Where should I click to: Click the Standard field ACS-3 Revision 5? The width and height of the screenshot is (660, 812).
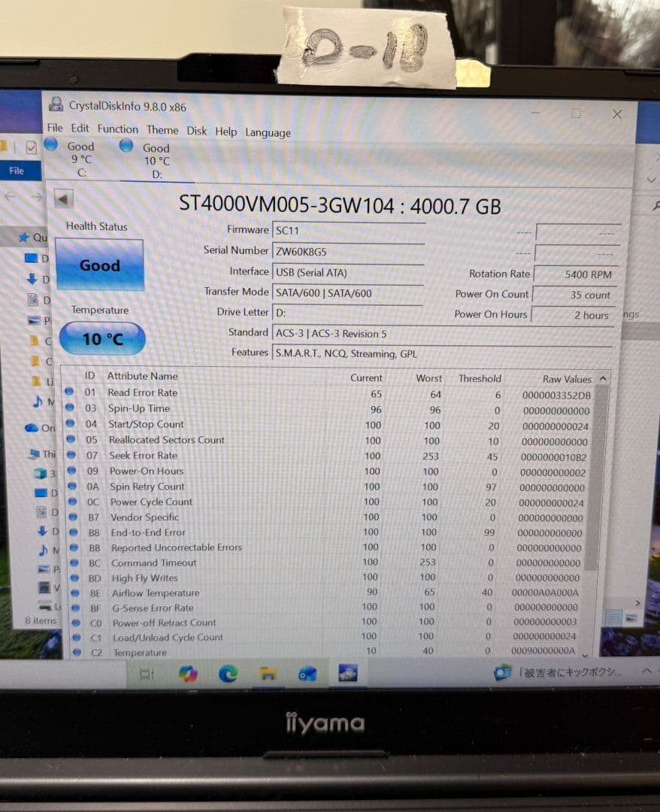click(443, 334)
